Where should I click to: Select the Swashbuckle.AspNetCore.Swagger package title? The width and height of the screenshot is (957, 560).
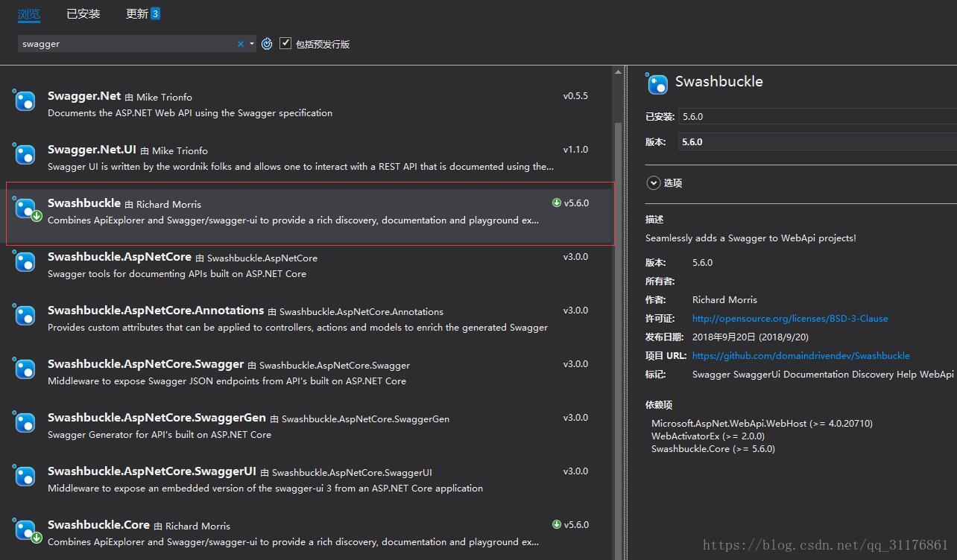click(146, 364)
